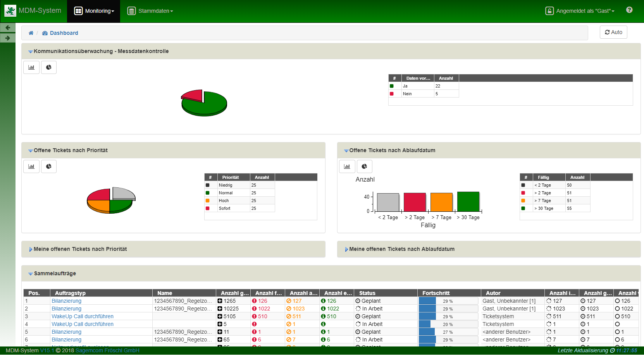Click the plus icon beside 10225
The height and width of the screenshot is (355, 644).
pos(220,309)
